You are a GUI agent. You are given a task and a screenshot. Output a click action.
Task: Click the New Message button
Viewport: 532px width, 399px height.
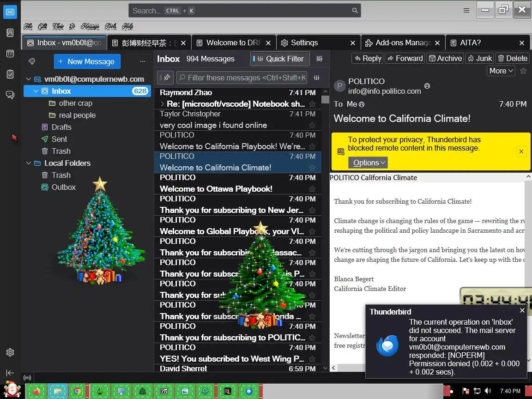coord(87,61)
